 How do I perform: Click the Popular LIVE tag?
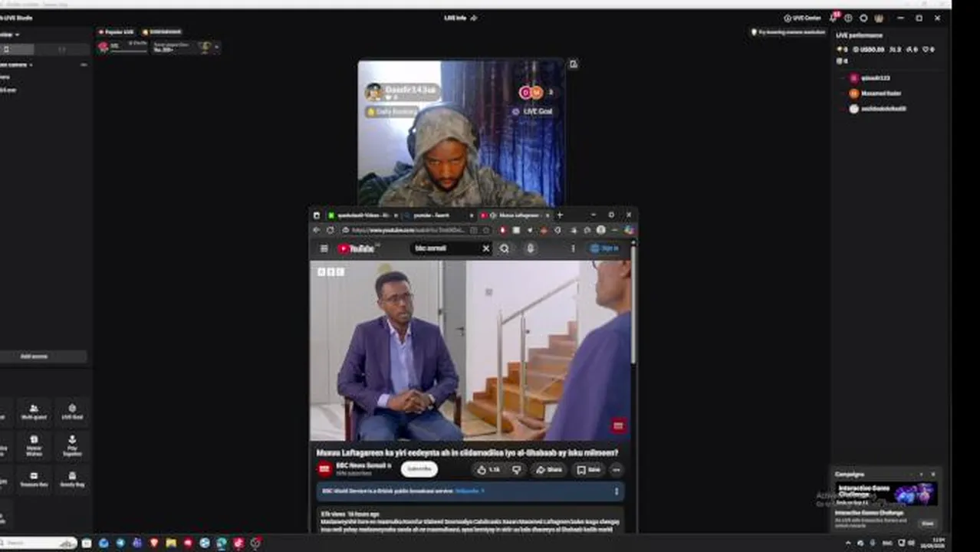[116, 32]
